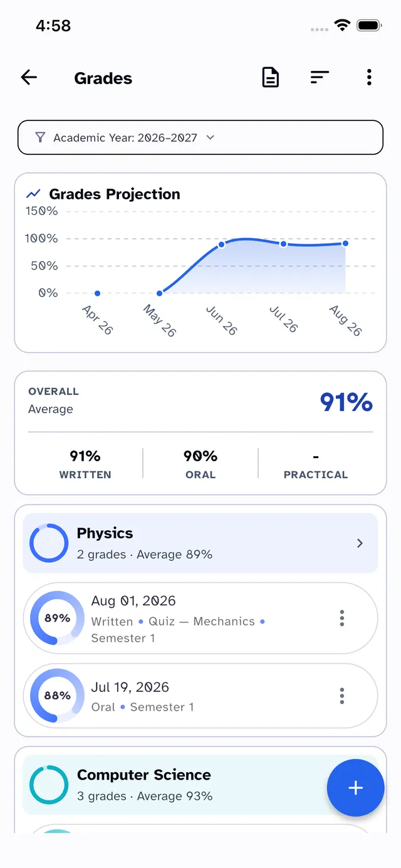Open options for Aug 01, 2026 grade
Viewport: 401px width, 868px height.
pos(341,619)
